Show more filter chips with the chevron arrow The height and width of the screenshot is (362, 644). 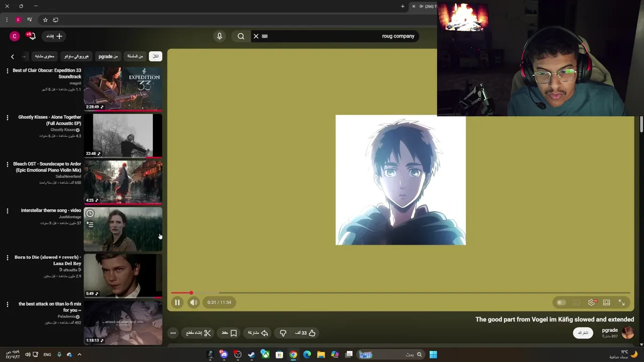(x=13, y=56)
